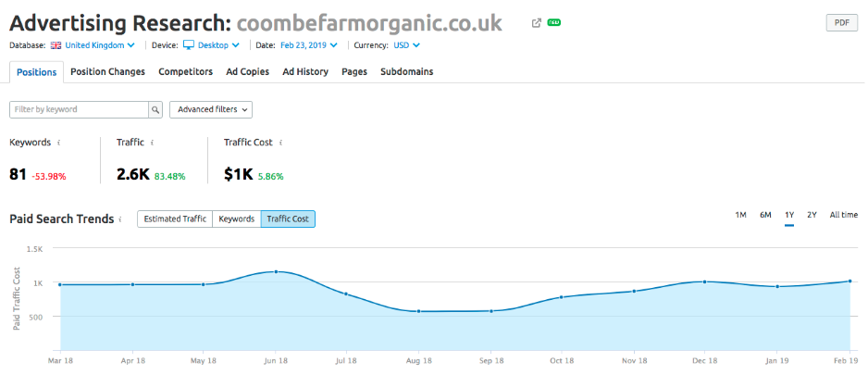Click the Aug 18 chart data point
The height and width of the screenshot is (375, 868).
tap(418, 311)
